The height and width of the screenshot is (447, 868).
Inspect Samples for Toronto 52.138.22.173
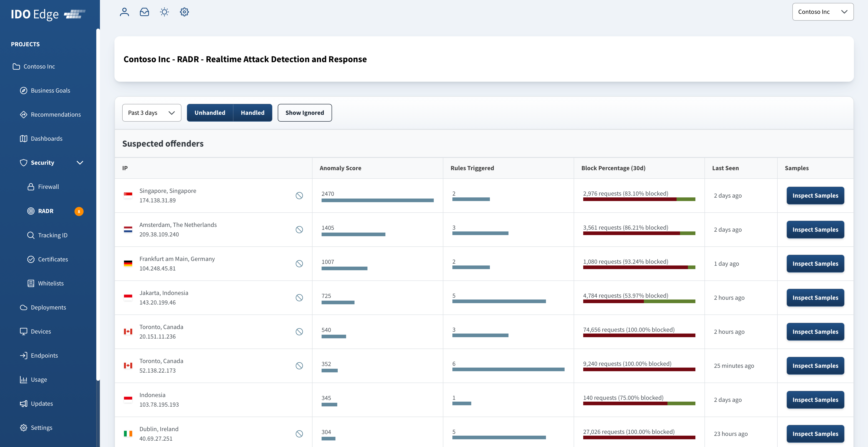click(x=815, y=366)
